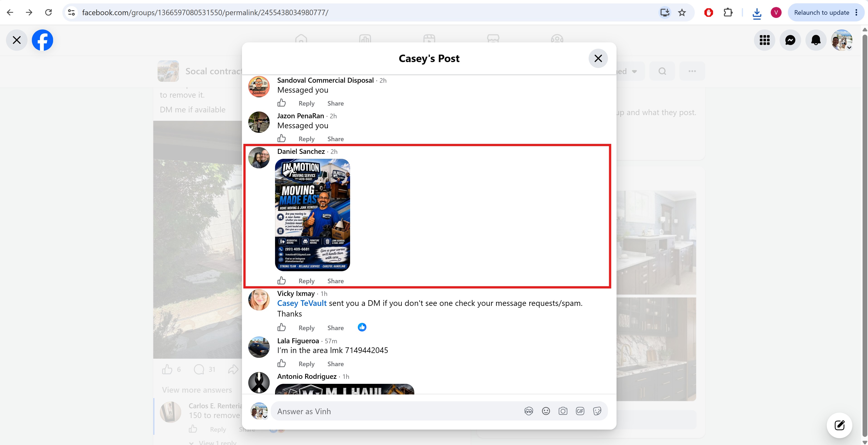Bookmark this page with the star icon
The image size is (868, 445).
point(682,12)
